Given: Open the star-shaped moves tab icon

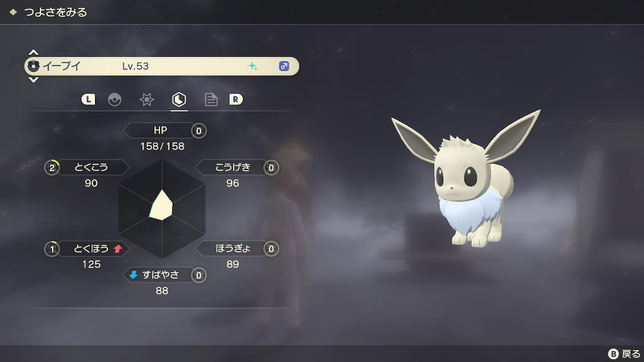Looking at the screenshot, I should click(146, 100).
